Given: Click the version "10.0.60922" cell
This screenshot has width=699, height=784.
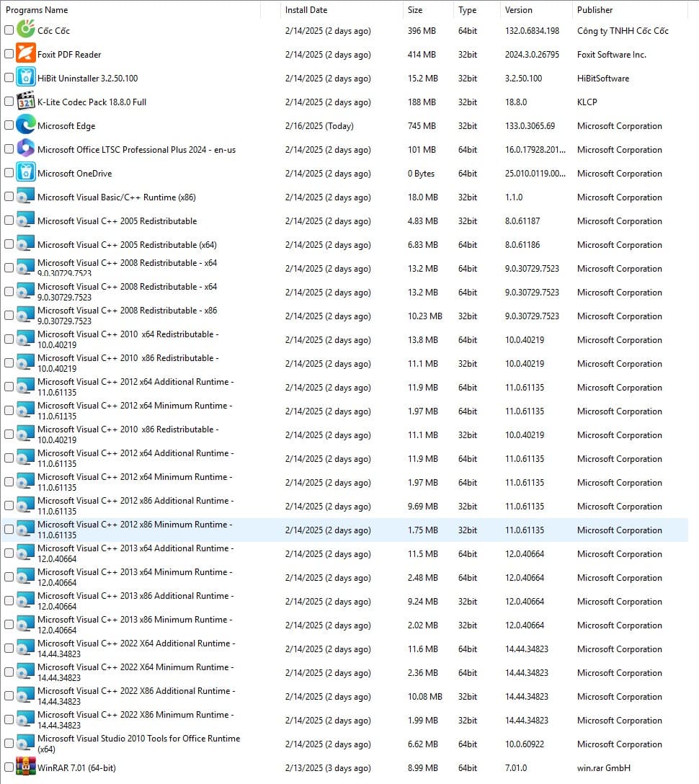Looking at the screenshot, I should (525, 744).
